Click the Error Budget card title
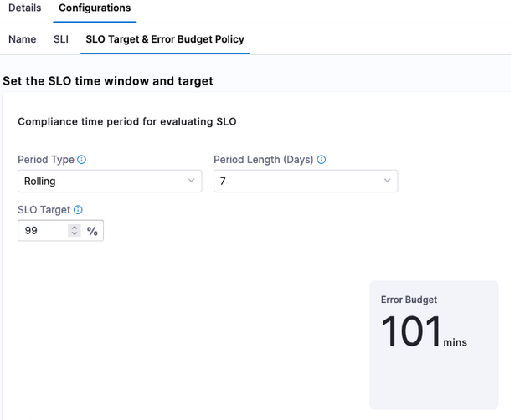The height and width of the screenshot is (420, 525). pos(409,300)
